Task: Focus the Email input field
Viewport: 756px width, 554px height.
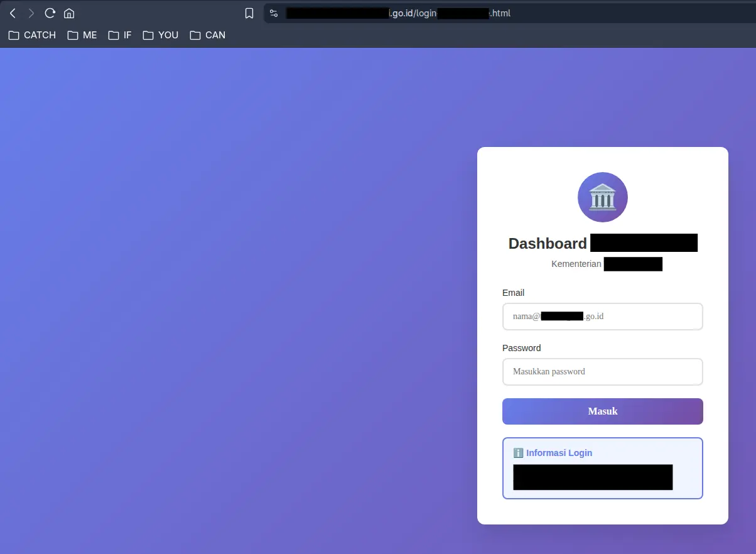Action: pos(603,317)
